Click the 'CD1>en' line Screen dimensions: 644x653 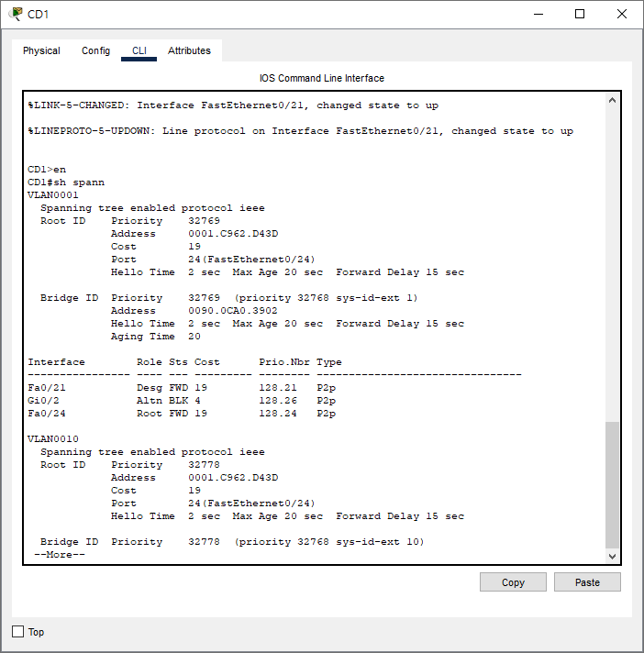tap(47, 170)
